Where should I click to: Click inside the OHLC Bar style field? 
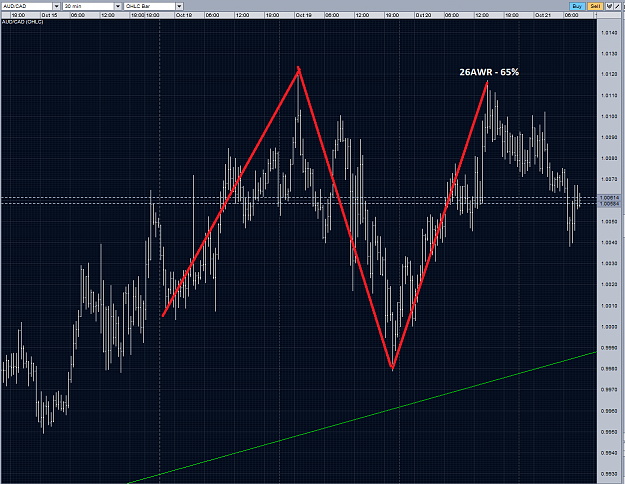point(150,6)
